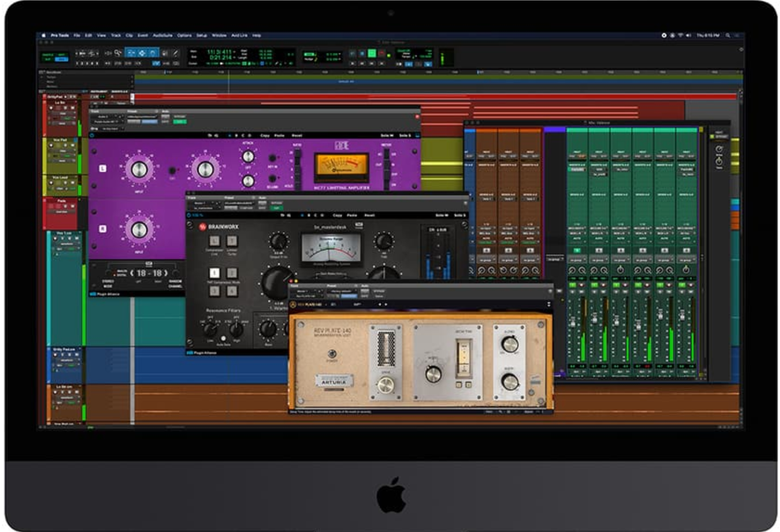Toggle the Limiter T button in bx_masterdesk
The height and width of the screenshot is (532, 780).
click(232, 241)
